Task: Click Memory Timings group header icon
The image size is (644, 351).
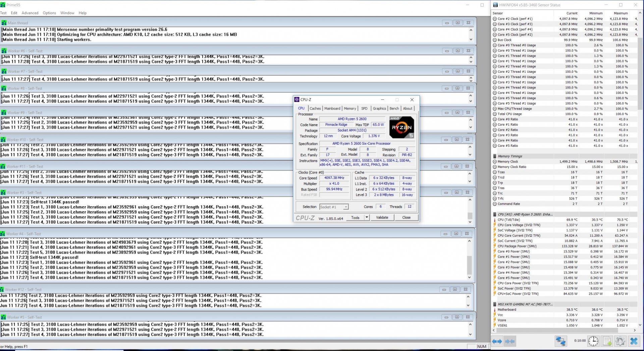Action: coord(495,156)
